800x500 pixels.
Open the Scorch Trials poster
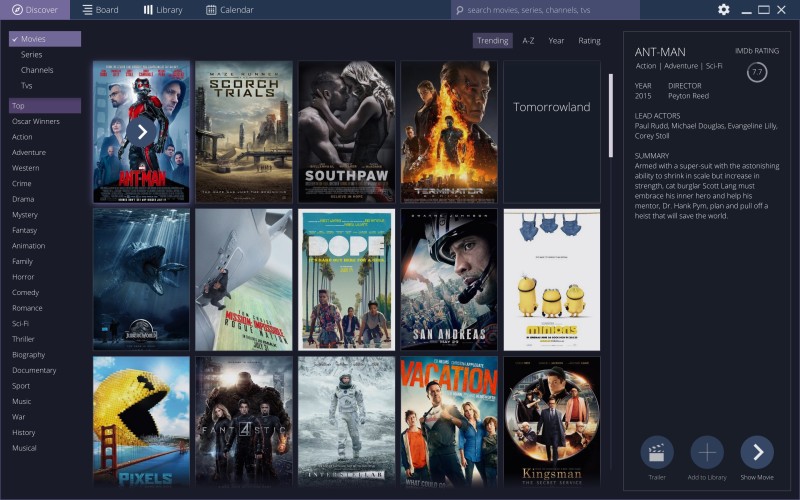click(244, 132)
